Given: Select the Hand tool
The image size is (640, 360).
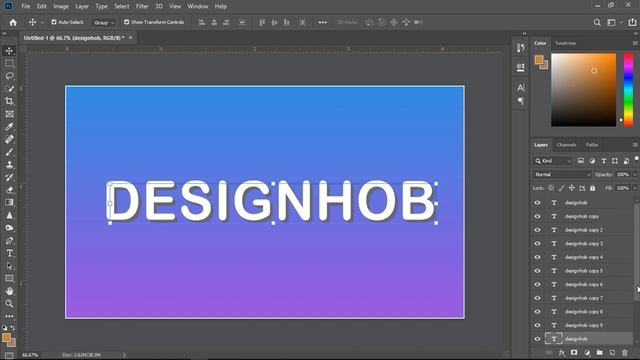Looking at the screenshot, I should tap(9, 291).
